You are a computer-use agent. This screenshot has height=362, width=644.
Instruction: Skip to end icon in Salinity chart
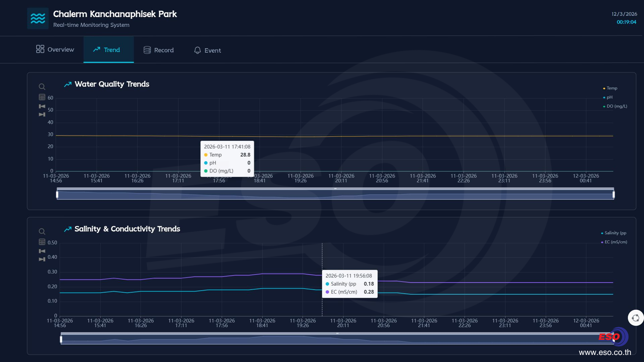point(42,259)
